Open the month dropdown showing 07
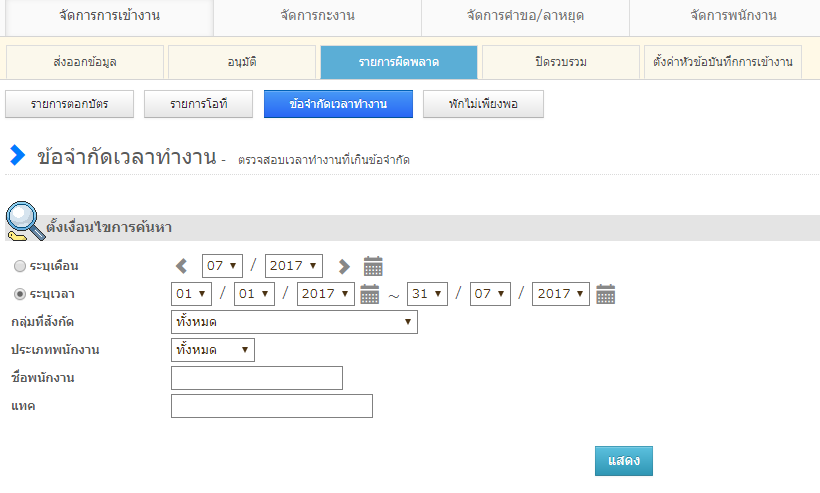The height and width of the screenshot is (493, 820). tap(222, 266)
